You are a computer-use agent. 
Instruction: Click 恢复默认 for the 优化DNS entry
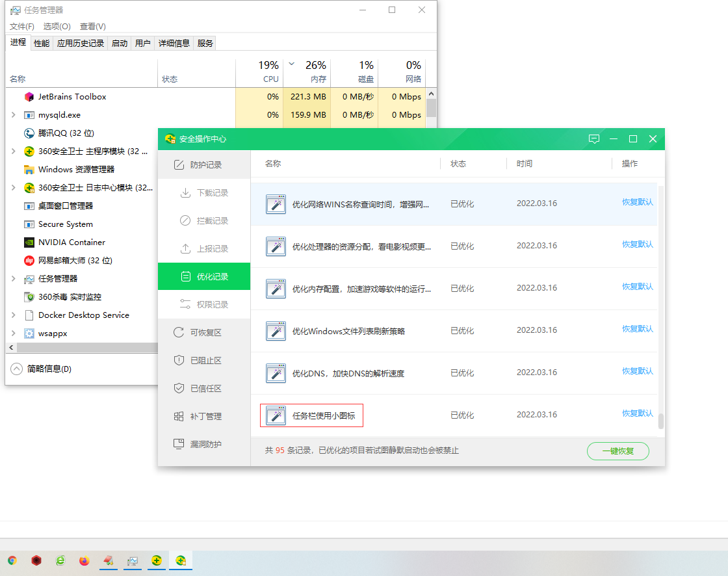point(637,371)
